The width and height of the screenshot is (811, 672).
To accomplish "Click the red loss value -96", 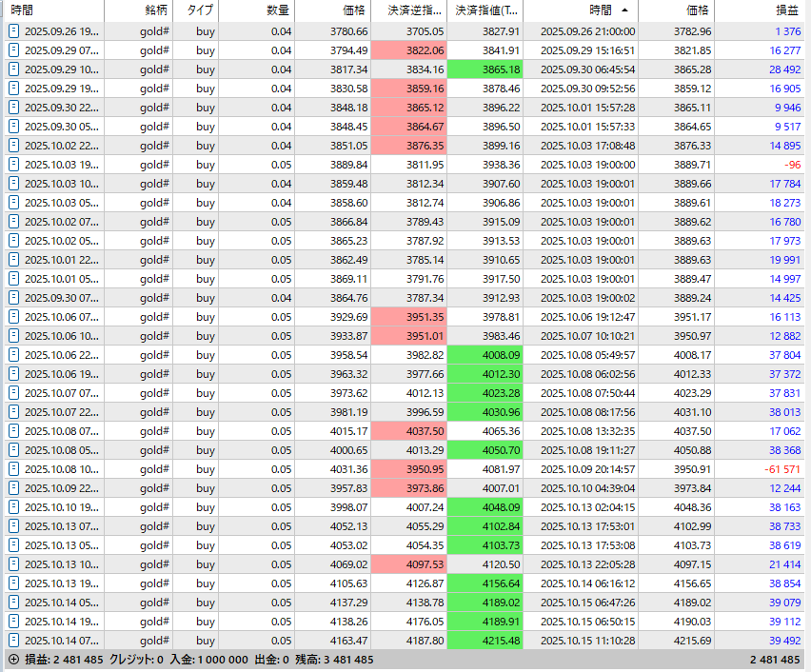I will click(x=792, y=165).
